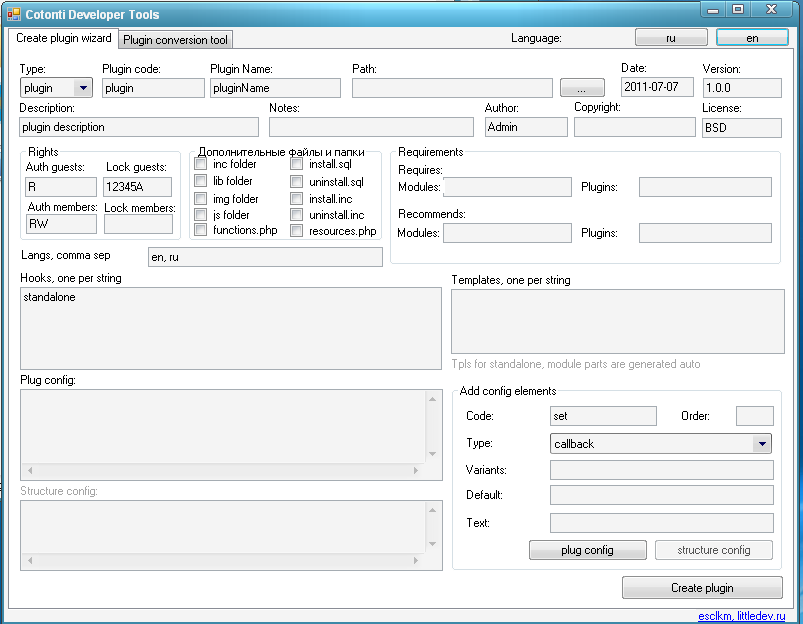
Task: Enable the install.sql checkbox
Action: tap(297, 164)
